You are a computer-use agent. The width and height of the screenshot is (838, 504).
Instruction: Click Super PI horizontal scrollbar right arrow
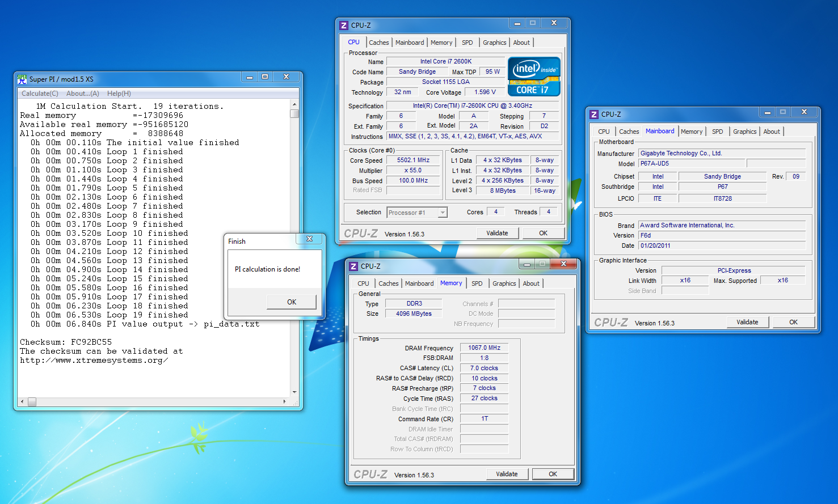click(285, 401)
